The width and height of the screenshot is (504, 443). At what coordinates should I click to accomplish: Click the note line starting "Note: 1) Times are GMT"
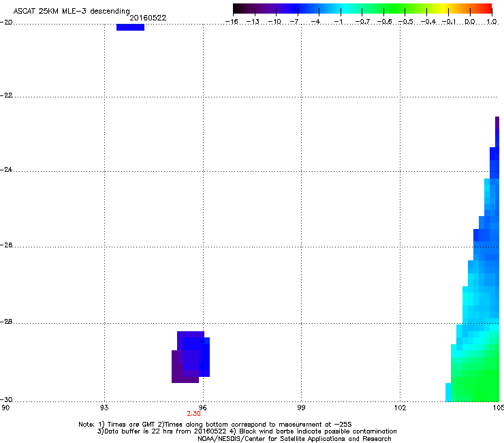pyautogui.click(x=215, y=425)
